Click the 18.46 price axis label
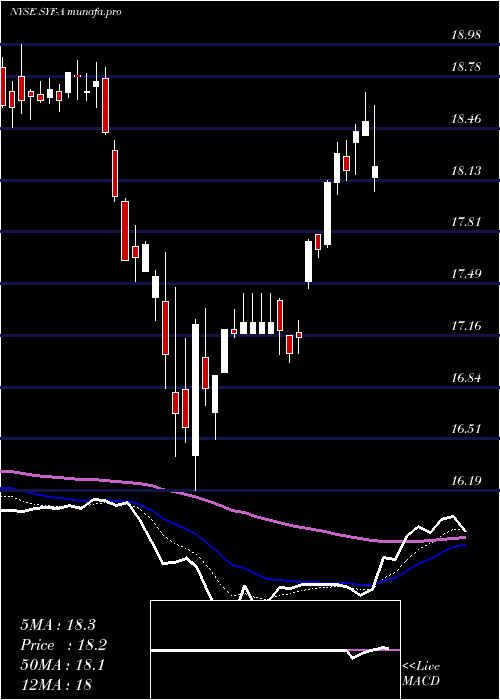Image resolution: width=500 pixels, height=700 pixels. tap(466, 119)
